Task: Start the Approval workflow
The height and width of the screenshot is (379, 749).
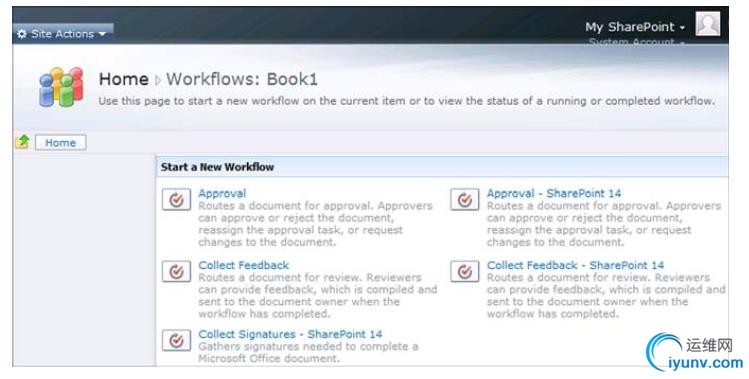Action: pyautogui.click(x=222, y=194)
